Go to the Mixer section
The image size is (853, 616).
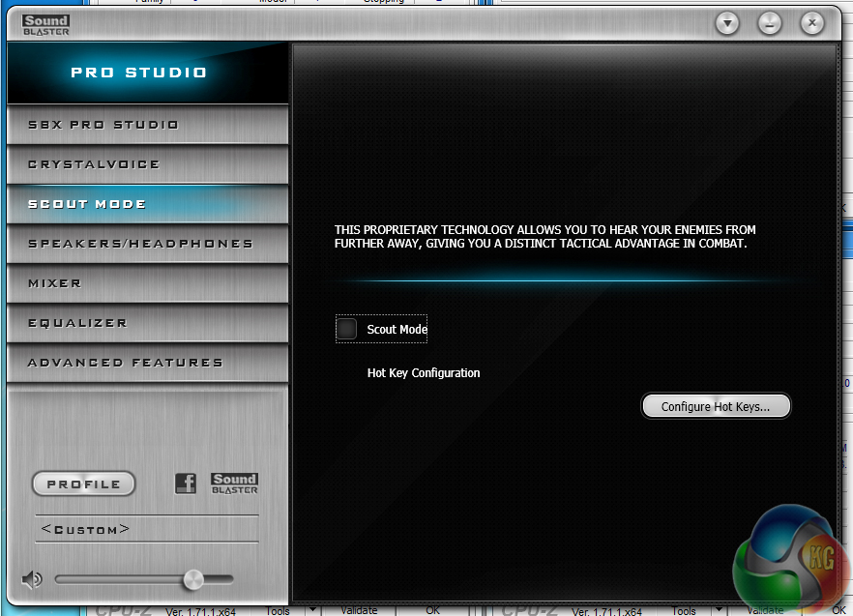tap(147, 283)
